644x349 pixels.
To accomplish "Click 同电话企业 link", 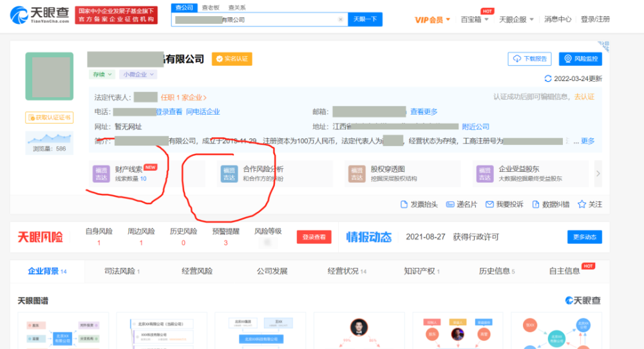I will pos(203,111).
